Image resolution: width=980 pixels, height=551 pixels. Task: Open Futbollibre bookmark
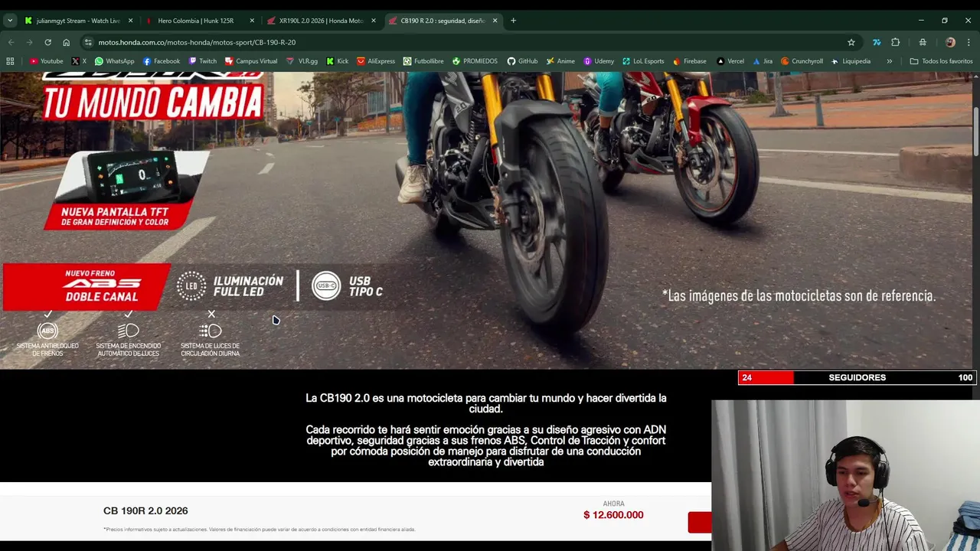tap(423, 61)
